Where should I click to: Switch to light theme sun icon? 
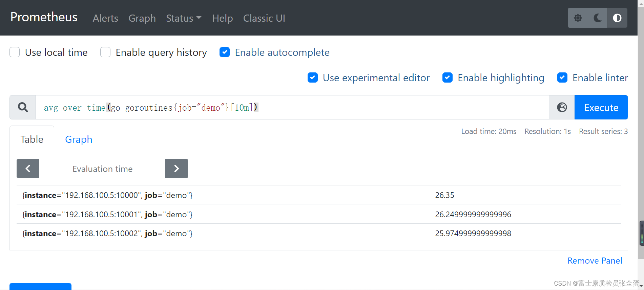tap(578, 18)
